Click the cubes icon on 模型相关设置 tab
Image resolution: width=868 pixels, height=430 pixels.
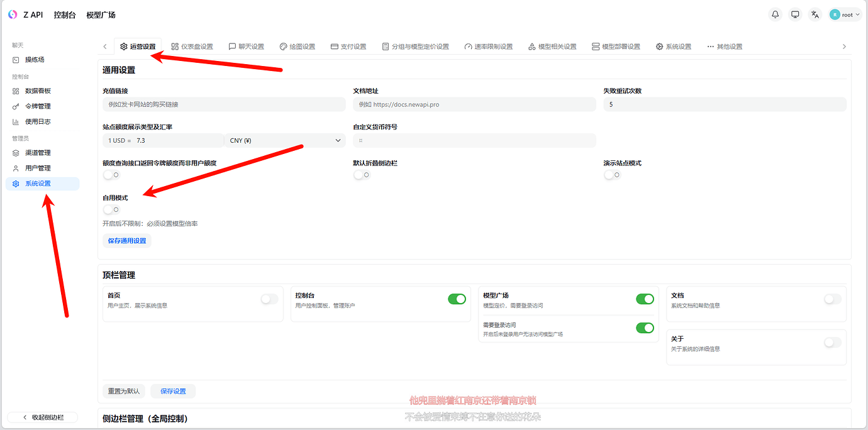pos(532,47)
